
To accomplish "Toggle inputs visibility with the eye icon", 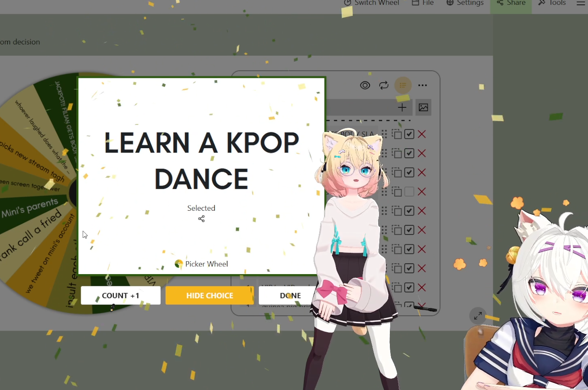I will coord(365,85).
